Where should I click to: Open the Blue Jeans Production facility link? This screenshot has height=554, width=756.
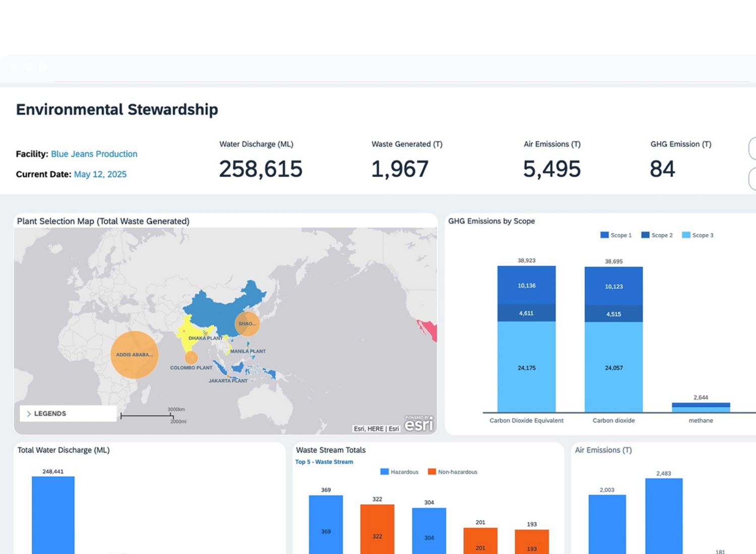point(94,154)
